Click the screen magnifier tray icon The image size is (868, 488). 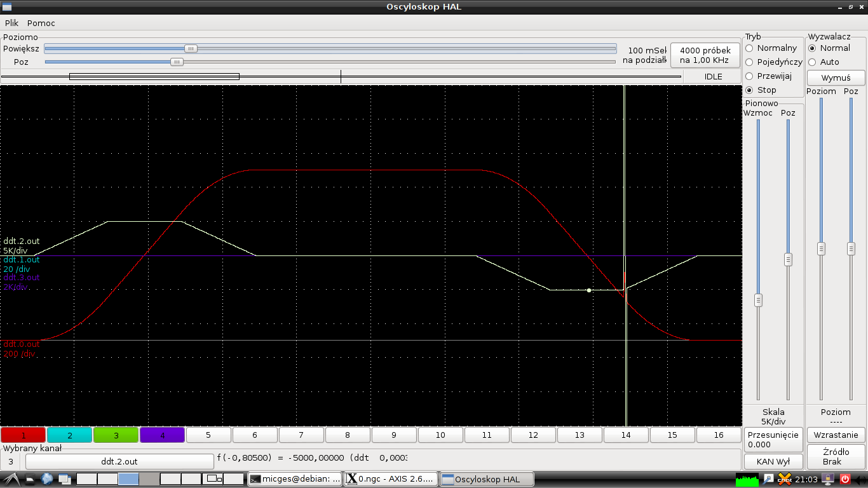[768, 479]
